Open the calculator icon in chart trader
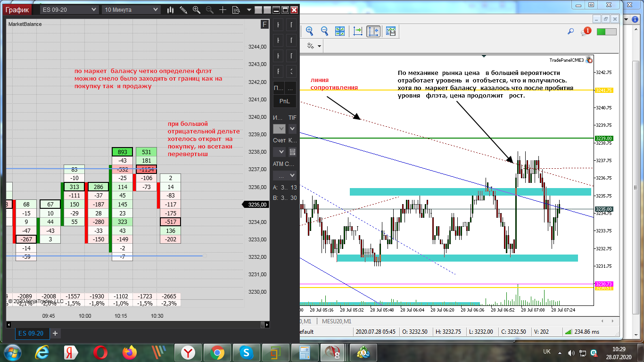The image size is (644, 362). (x=292, y=152)
